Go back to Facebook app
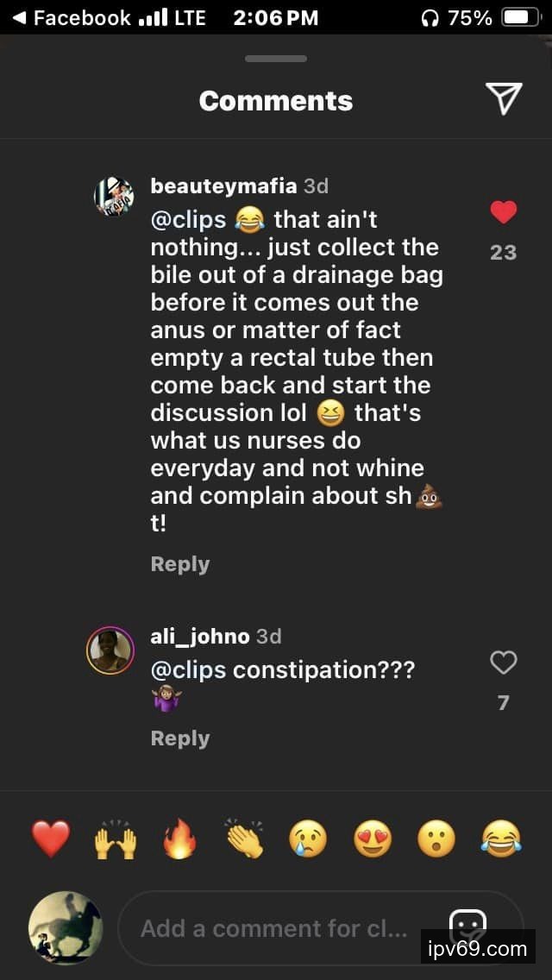552x980 pixels. click(71, 17)
